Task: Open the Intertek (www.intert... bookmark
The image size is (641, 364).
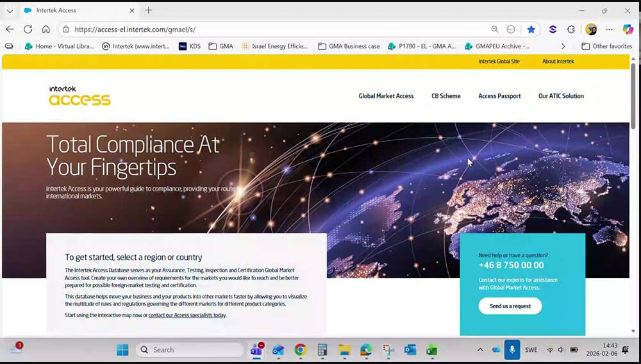Action: tap(136, 46)
